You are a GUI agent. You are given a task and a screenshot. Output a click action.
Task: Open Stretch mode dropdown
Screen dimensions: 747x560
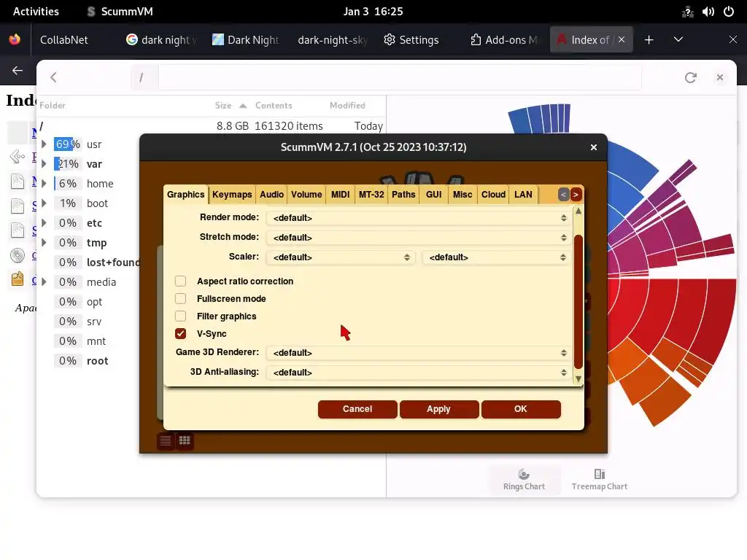418,237
